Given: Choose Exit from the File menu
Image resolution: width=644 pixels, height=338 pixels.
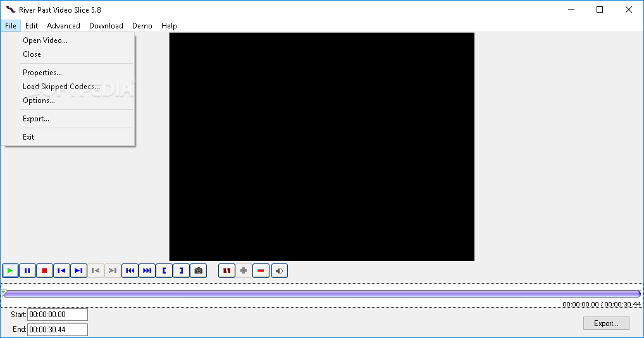Looking at the screenshot, I should pyautogui.click(x=68, y=137).
